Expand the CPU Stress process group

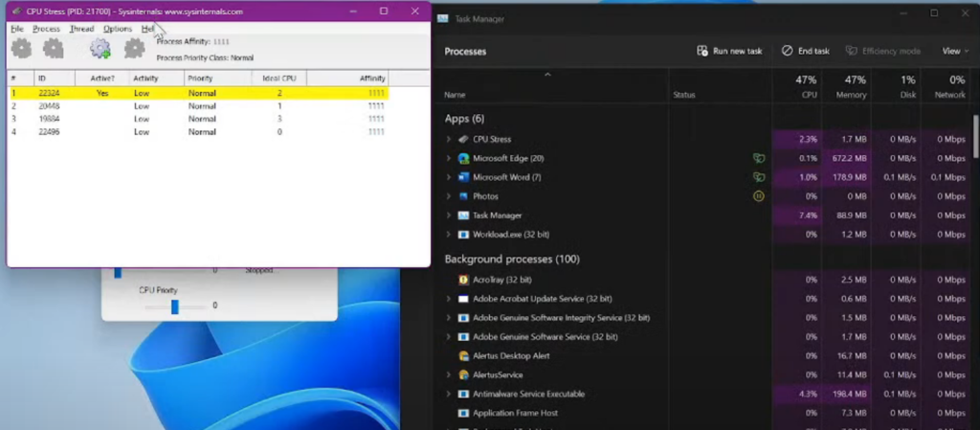point(448,139)
